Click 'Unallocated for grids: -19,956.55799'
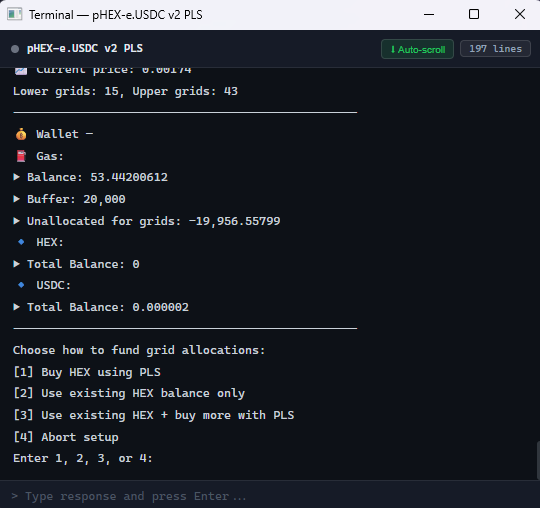540x508 pixels. (154, 221)
